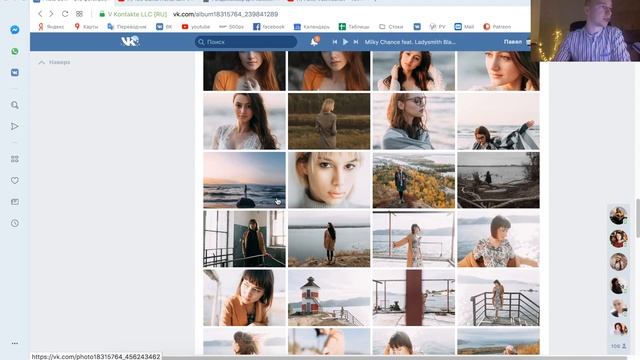Open the PV bookmark
Viewport: 640px width, 360px height.
pos(437,27)
